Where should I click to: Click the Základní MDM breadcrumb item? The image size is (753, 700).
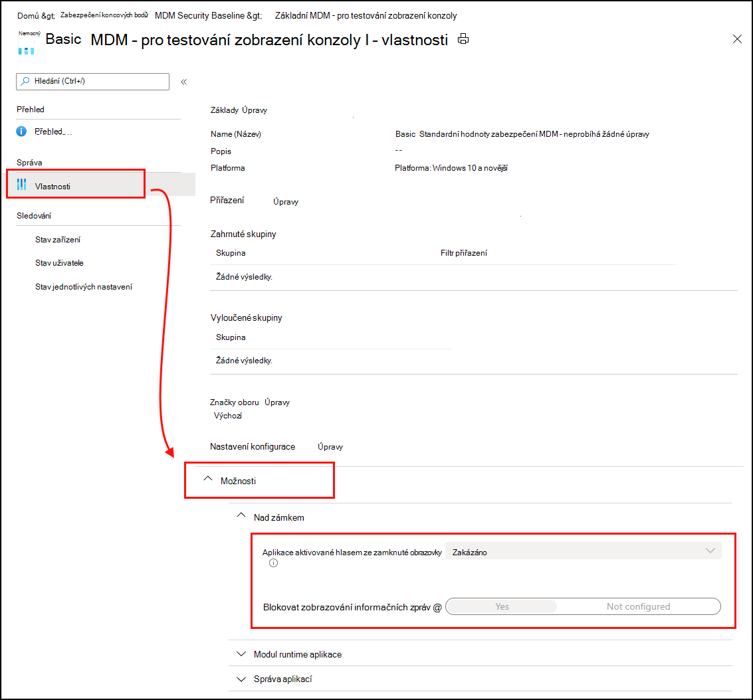coord(366,16)
